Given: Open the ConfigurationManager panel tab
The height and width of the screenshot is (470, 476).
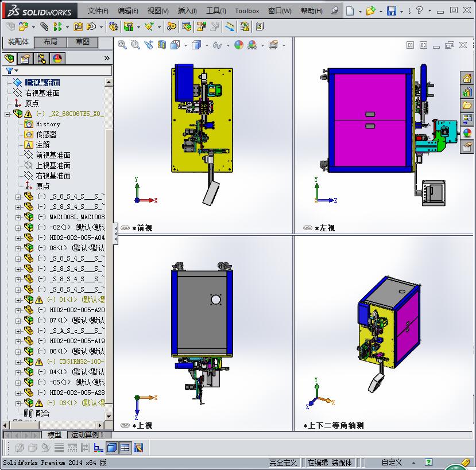Looking at the screenshot, I should click(41, 59).
